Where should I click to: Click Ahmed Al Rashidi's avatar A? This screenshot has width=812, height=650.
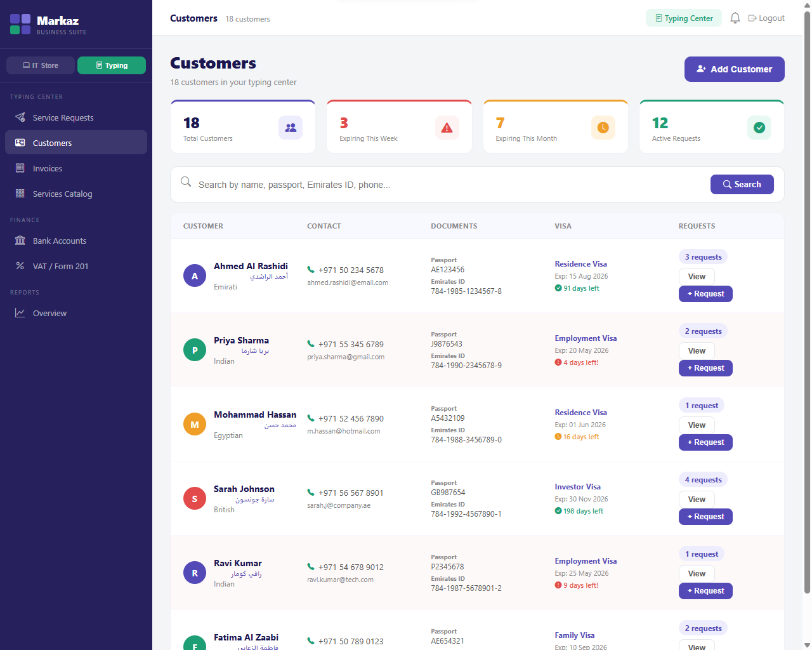tap(195, 275)
